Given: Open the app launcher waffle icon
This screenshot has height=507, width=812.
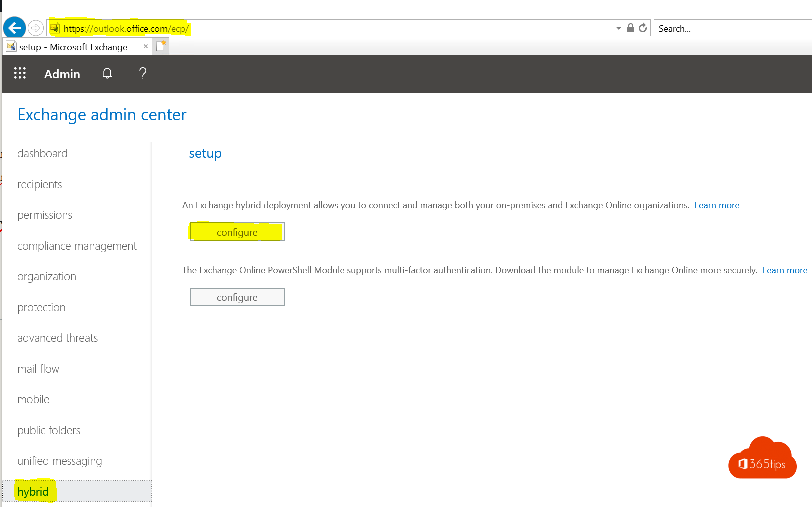Looking at the screenshot, I should coord(20,73).
